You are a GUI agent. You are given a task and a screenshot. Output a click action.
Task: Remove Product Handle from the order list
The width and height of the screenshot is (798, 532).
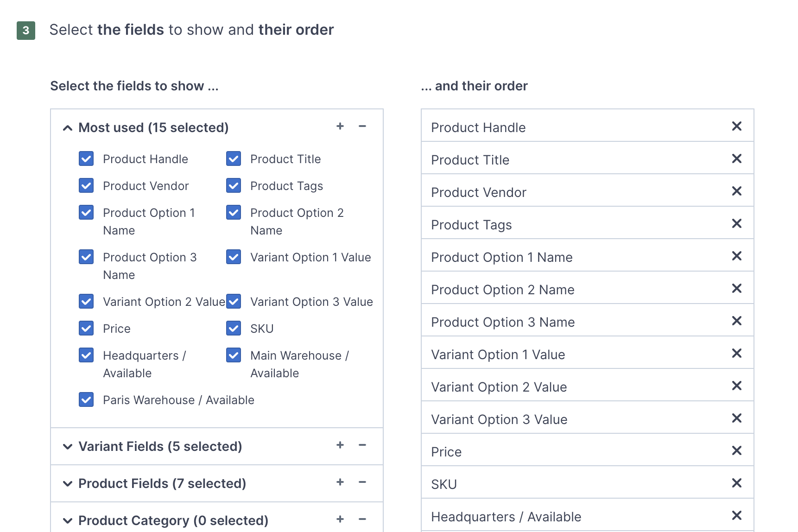click(x=736, y=126)
